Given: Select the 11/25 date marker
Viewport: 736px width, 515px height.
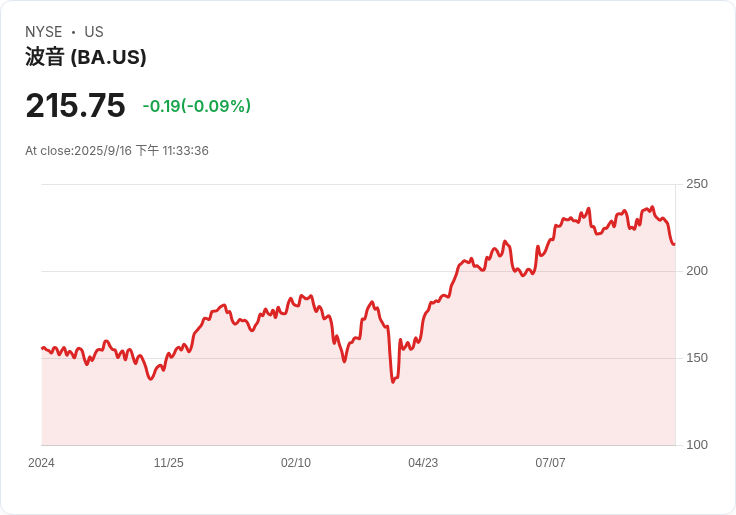Looking at the screenshot, I should click(169, 463).
